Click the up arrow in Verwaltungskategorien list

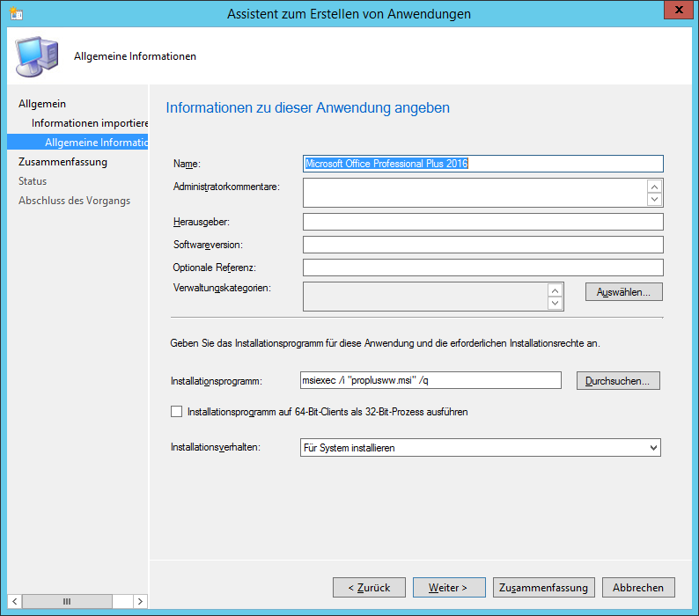click(x=555, y=290)
